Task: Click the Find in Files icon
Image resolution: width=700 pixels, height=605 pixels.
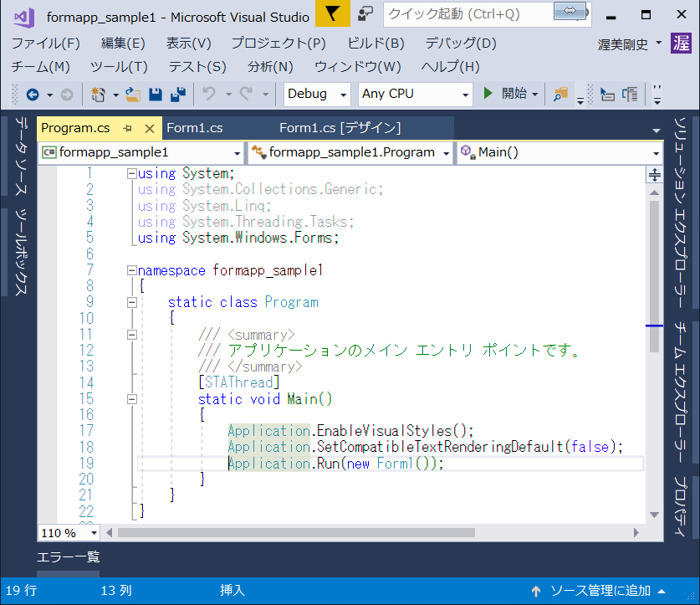Action: 560,95
